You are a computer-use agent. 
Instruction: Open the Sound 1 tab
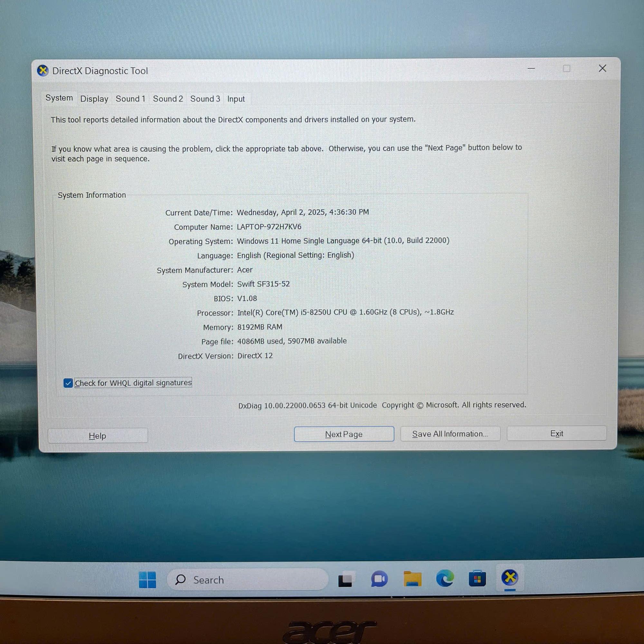coord(130,99)
